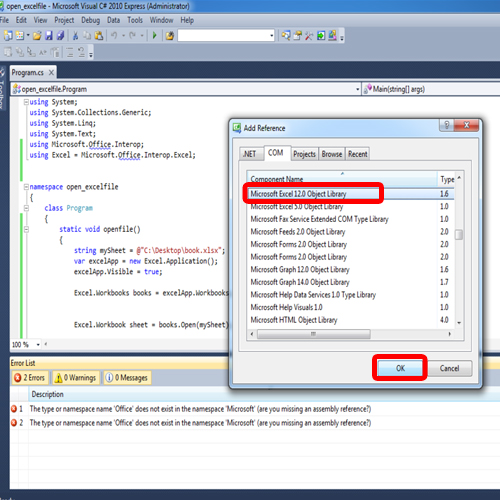
Task: Open the 100 % zoom dropdown
Action: [x=38, y=344]
